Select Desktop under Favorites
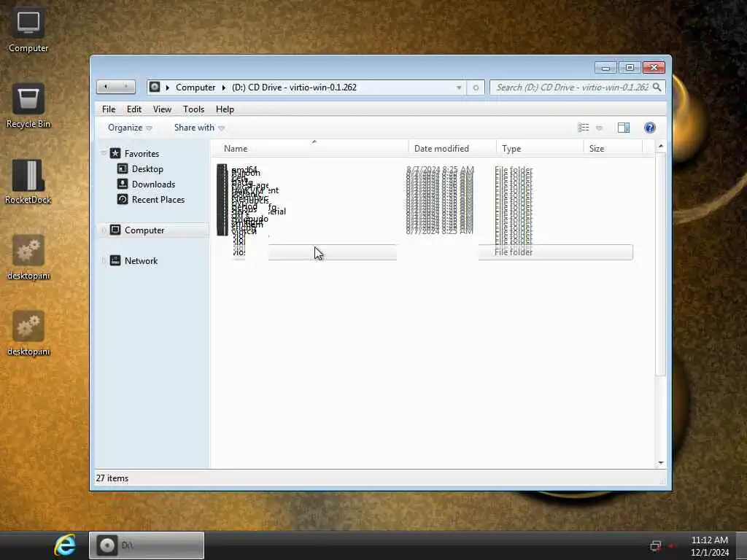This screenshot has width=747, height=560. [x=147, y=169]
